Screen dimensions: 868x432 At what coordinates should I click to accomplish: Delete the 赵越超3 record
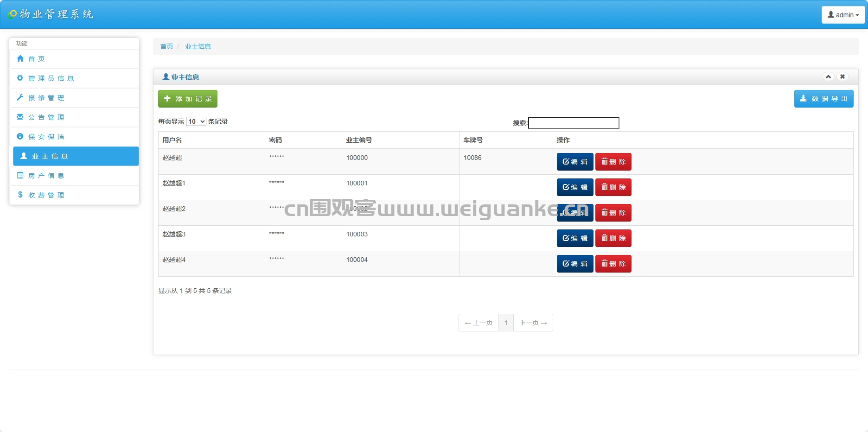click(613, 238)
